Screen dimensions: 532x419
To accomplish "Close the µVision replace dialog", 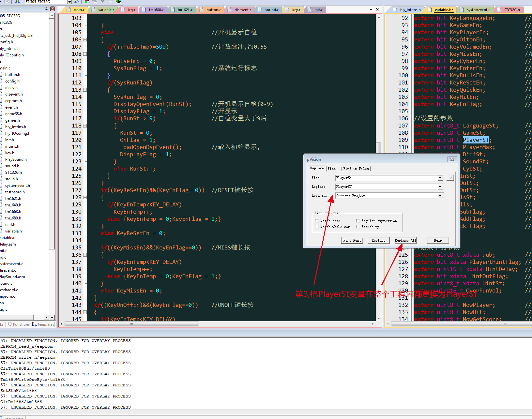I will pyautogui.click(x=452, y=159).
